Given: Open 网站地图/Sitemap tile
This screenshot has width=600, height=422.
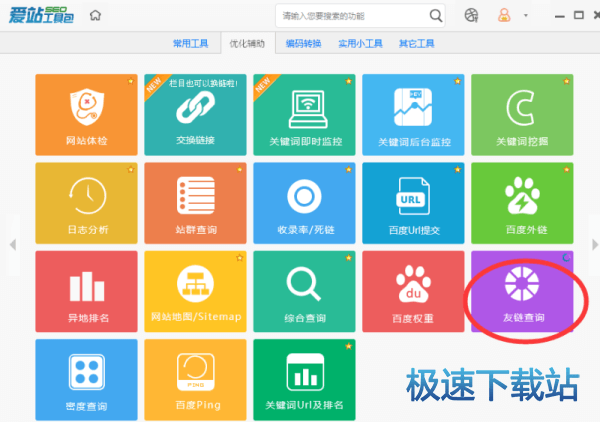Looking at the screenshot, I should [x=195, y=292].
